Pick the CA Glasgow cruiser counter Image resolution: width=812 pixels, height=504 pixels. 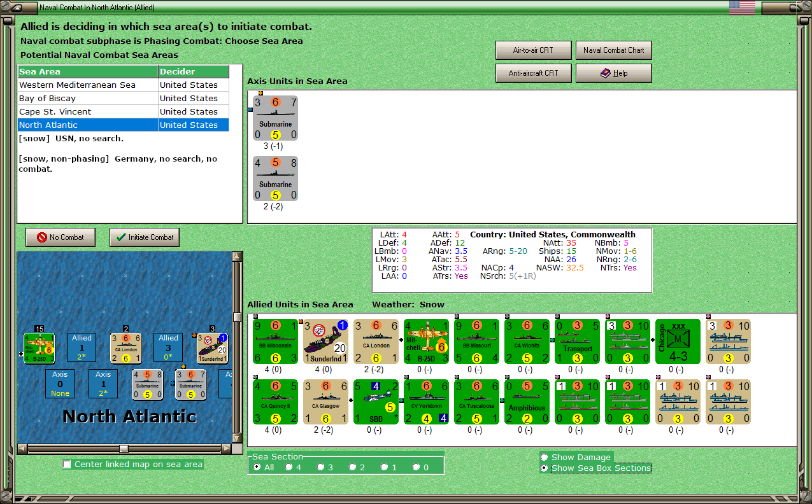click(x=325, y=402)
